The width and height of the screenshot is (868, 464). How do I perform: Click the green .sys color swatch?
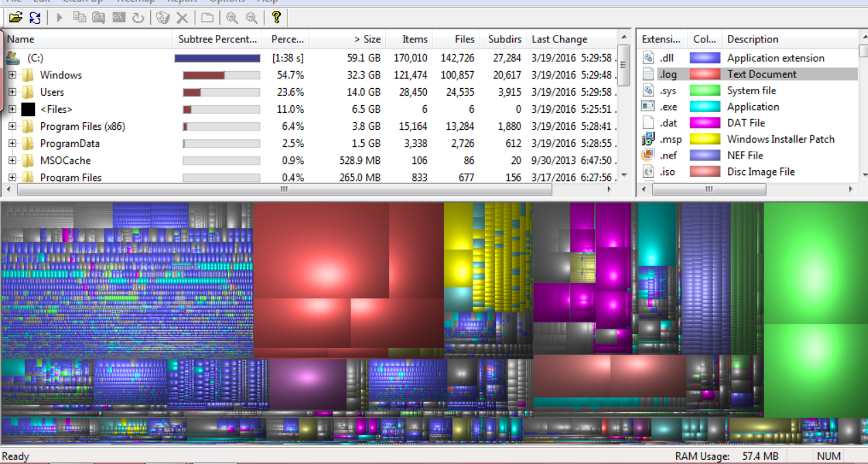pyautogui.click(x=705, y=90)
